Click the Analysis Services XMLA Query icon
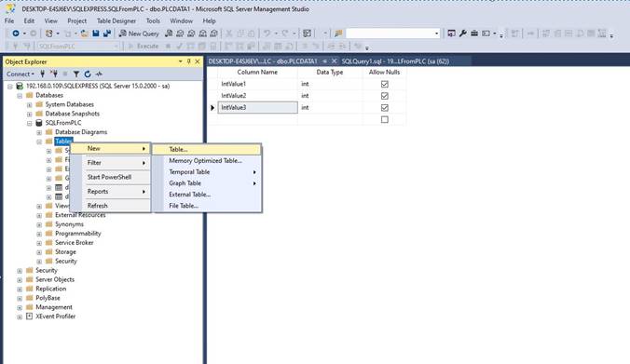630x364 pixels. (202, 34)
